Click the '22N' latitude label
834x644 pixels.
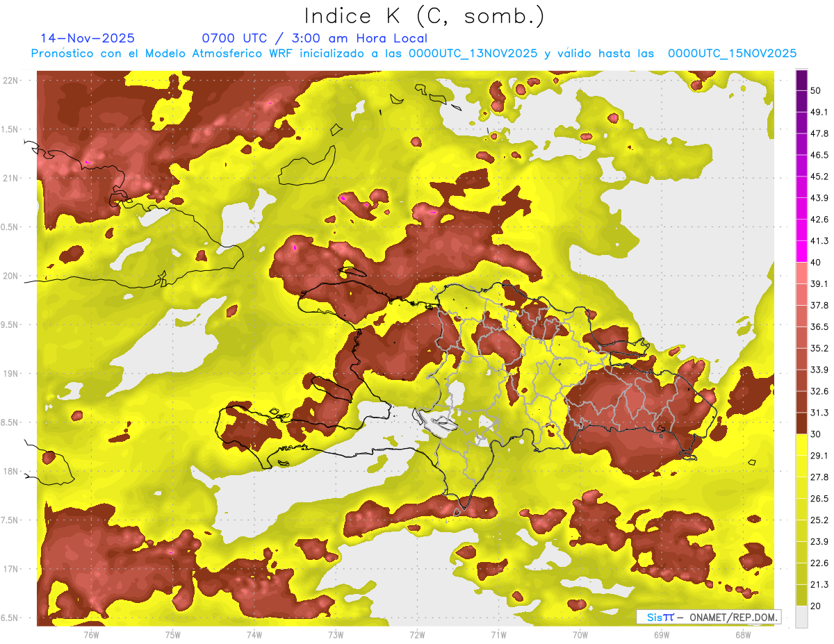tap(12, 81)
